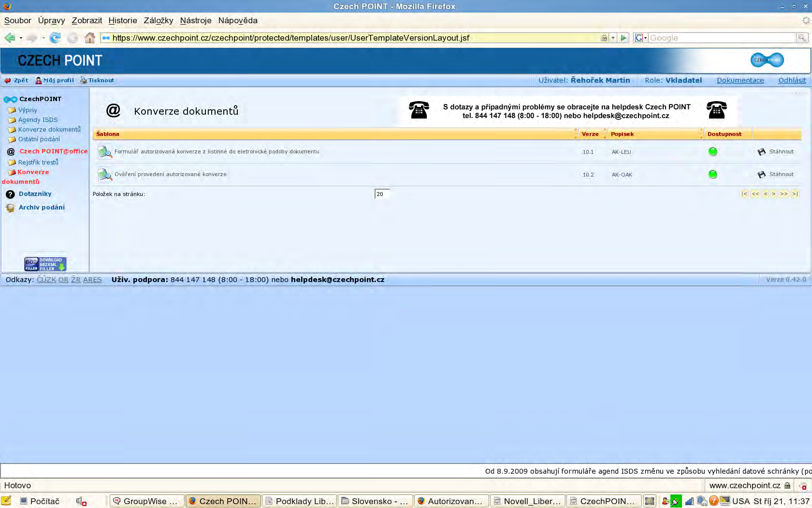Click Stáhnout text for version 10.1
The width and height of the screenshot is (812, 508).
click(x=782, y=151)
